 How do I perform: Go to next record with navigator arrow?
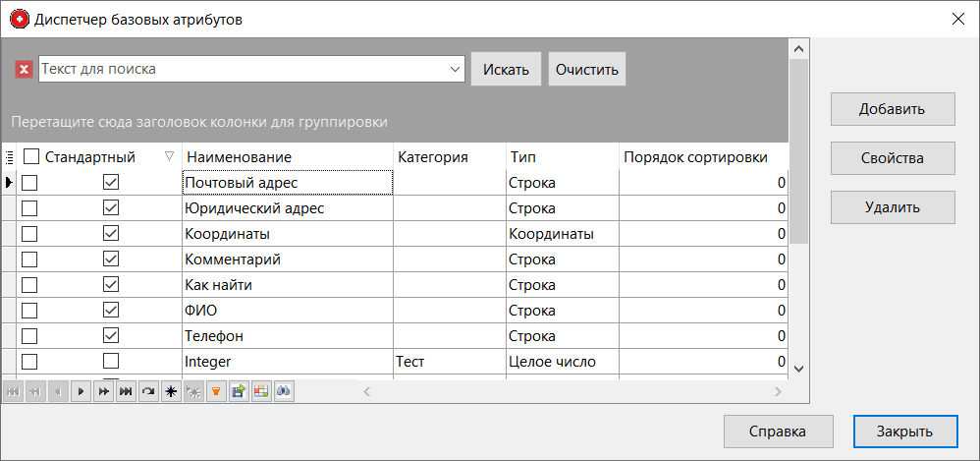[81, 391]
